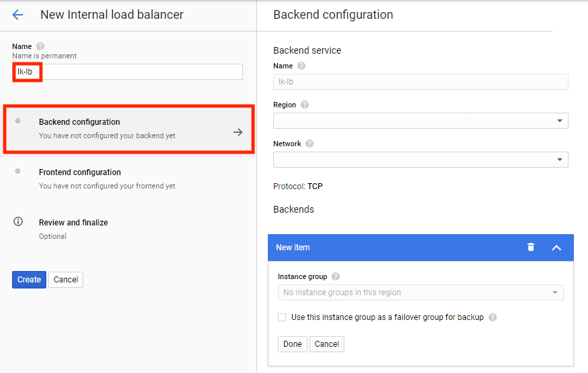Viewport: 588px width, 373px height.
Task: Click the Review and finalize info icon
Action: [18, 222]
